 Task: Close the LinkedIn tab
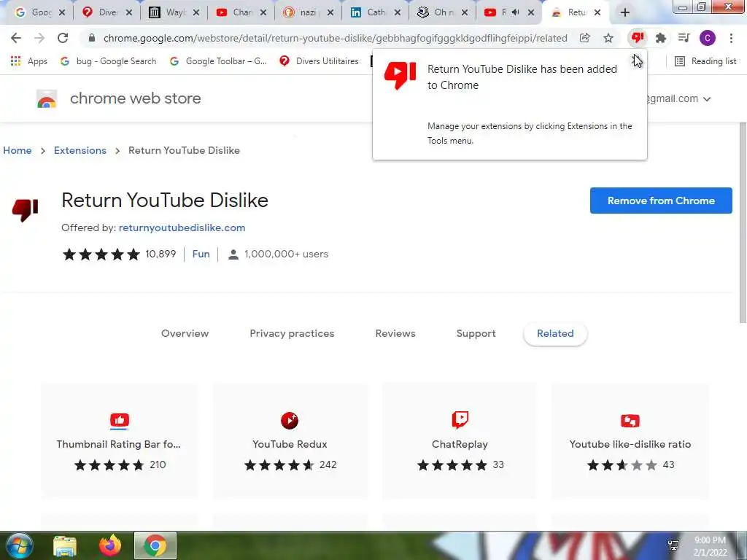point(398,13)
